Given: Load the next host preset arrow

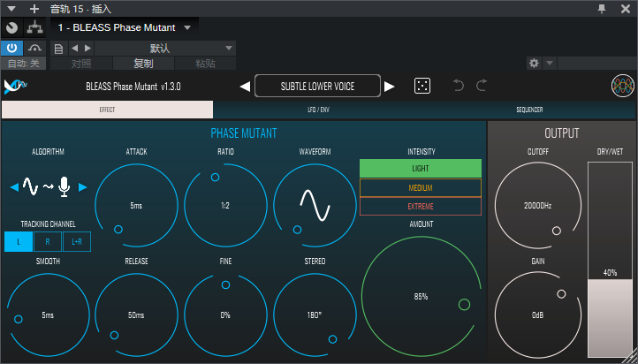Looking at the screenshot, I should pyautogui.click(x=87, y=49).
